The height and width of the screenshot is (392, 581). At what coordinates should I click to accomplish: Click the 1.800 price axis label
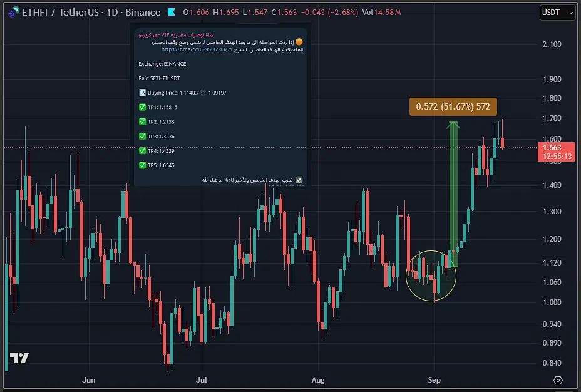[x=552, y=98]
